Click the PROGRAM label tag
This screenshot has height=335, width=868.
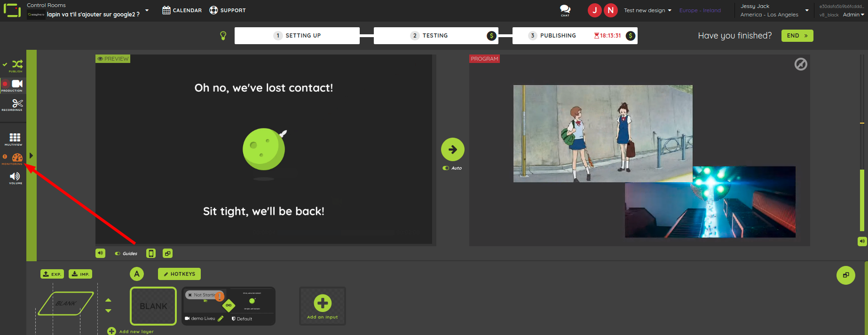pos(484,59)
